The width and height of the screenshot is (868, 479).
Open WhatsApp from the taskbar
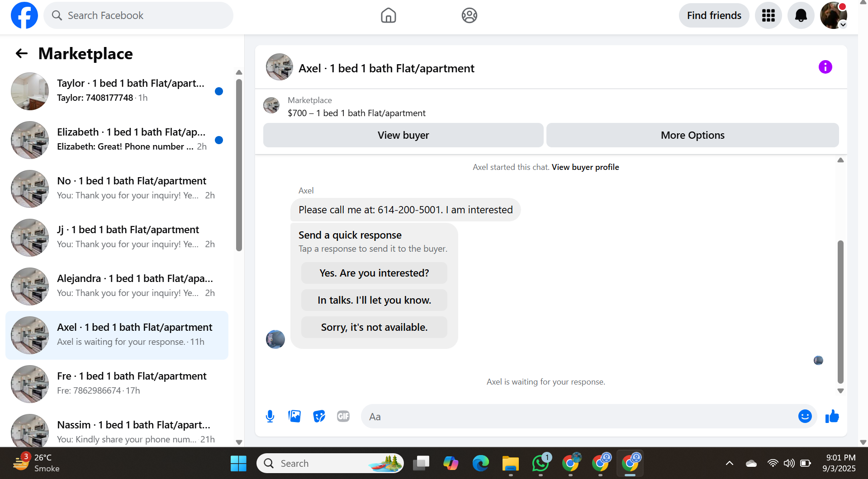point(541,463)
